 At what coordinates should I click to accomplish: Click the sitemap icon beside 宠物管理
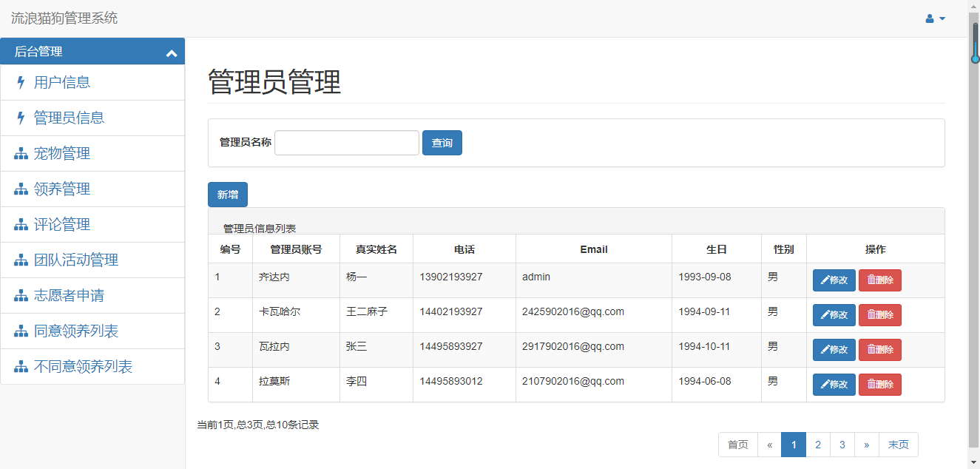coord(21,154)
